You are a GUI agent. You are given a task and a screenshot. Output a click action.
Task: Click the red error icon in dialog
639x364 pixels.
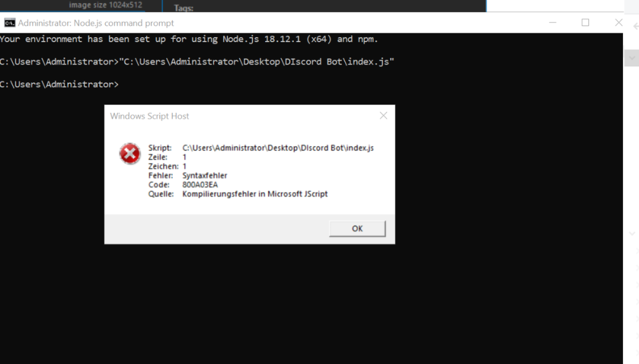click(130, 154)
